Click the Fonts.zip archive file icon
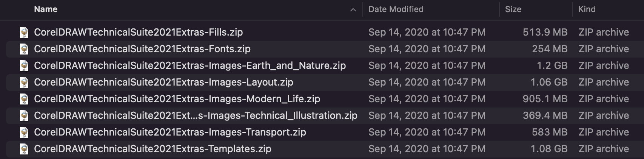The image size is (644, 159). coord(24,49)
